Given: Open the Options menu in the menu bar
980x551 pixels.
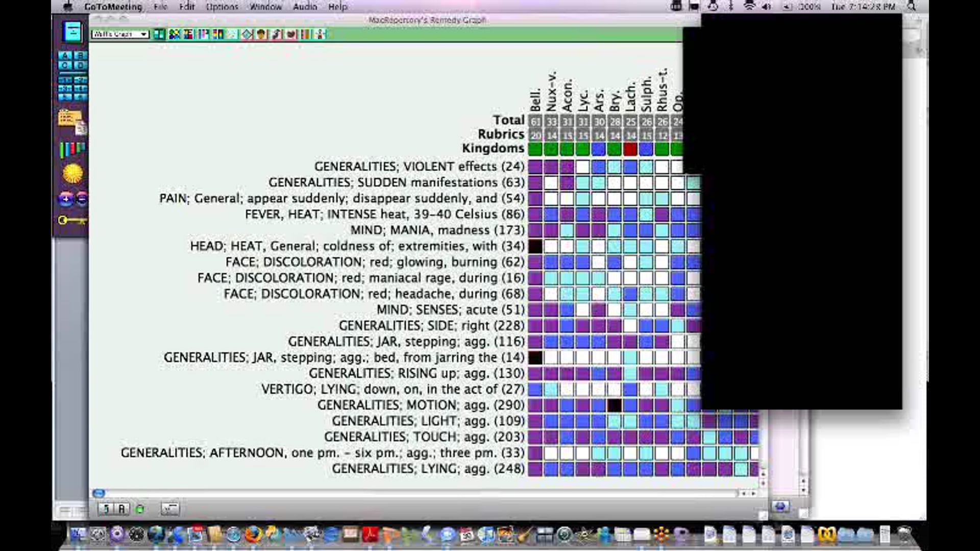Looking at the screenshot, I should (x=223, y=7).
